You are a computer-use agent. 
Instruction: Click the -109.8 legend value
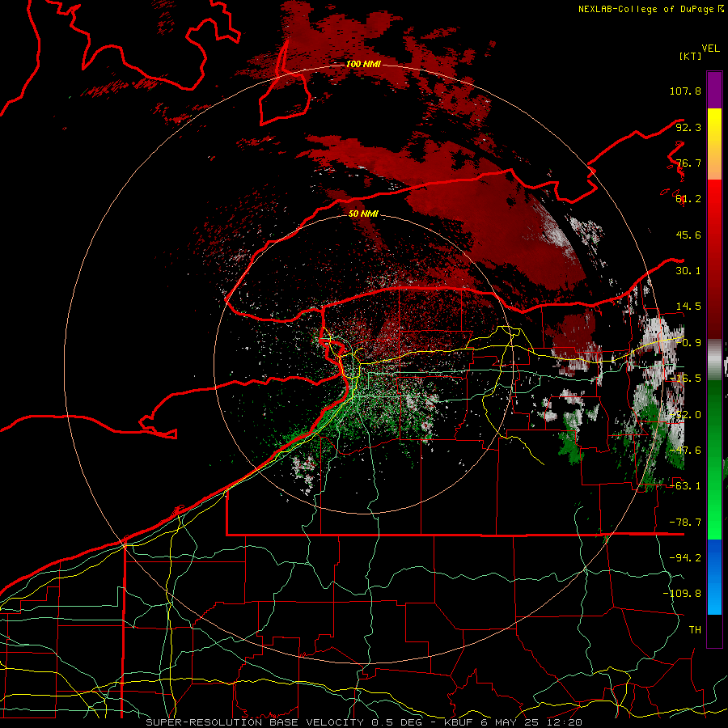click(x=683, y=594)
